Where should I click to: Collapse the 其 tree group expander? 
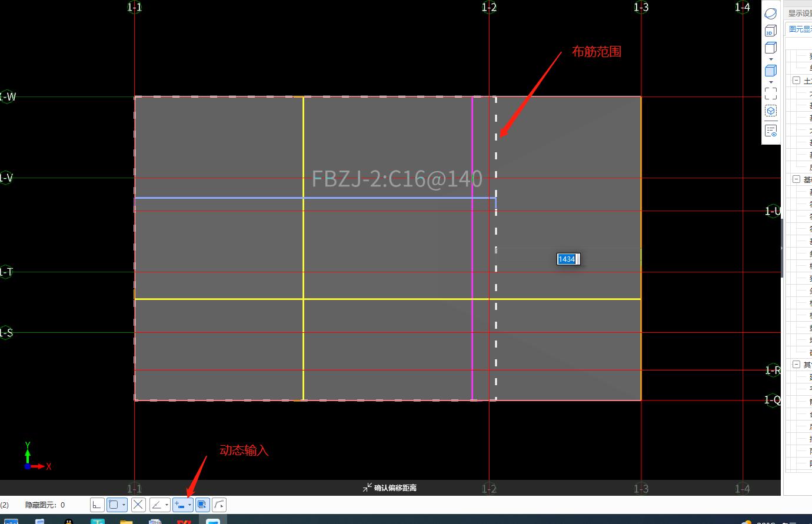[x=796, y=365]
